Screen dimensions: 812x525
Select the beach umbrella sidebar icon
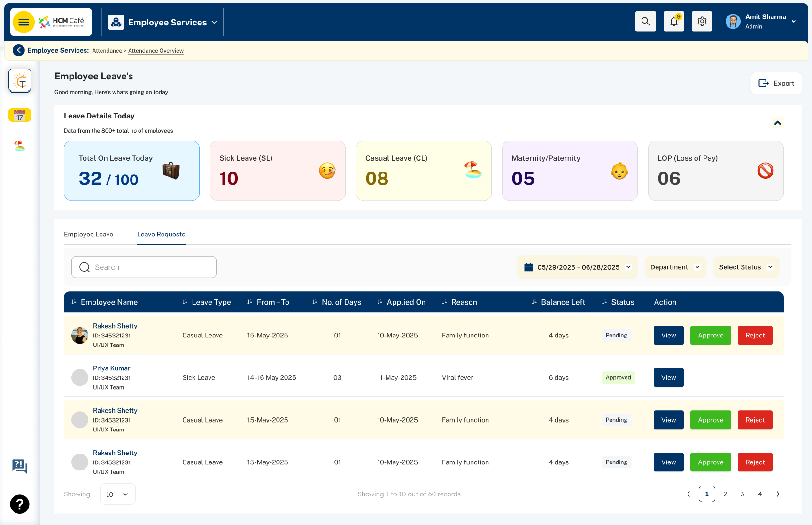pyautogui.click(x=20, y=146)
